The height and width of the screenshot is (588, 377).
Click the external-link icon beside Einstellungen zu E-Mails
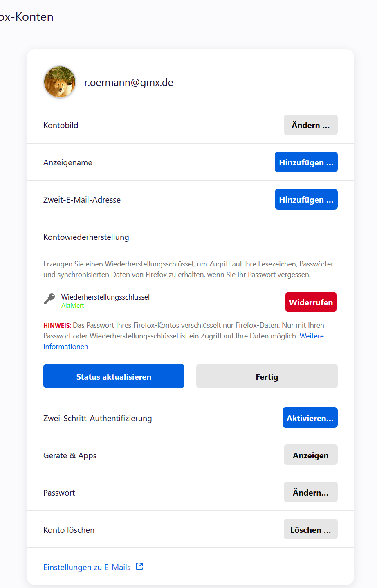(x=139, y=566)
